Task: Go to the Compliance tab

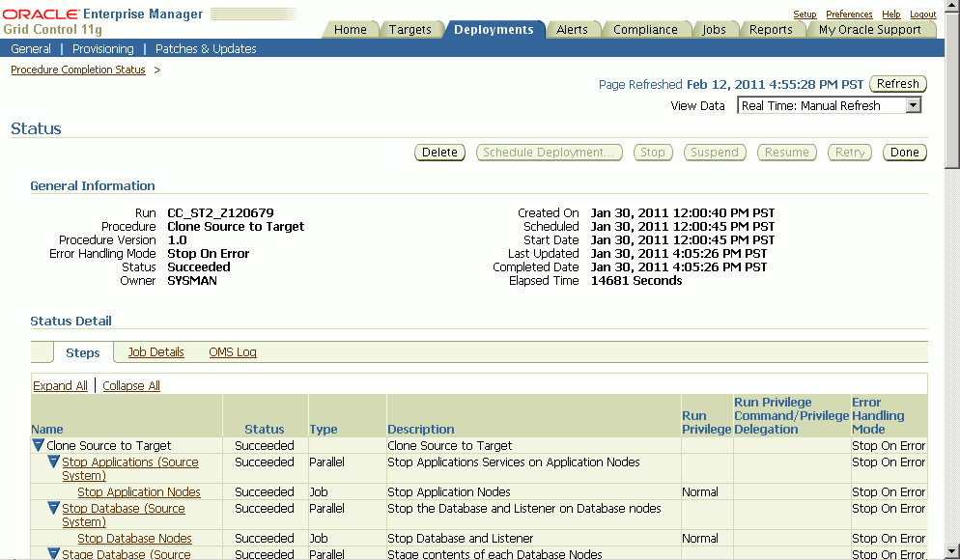Action: [x=645, y=29]
